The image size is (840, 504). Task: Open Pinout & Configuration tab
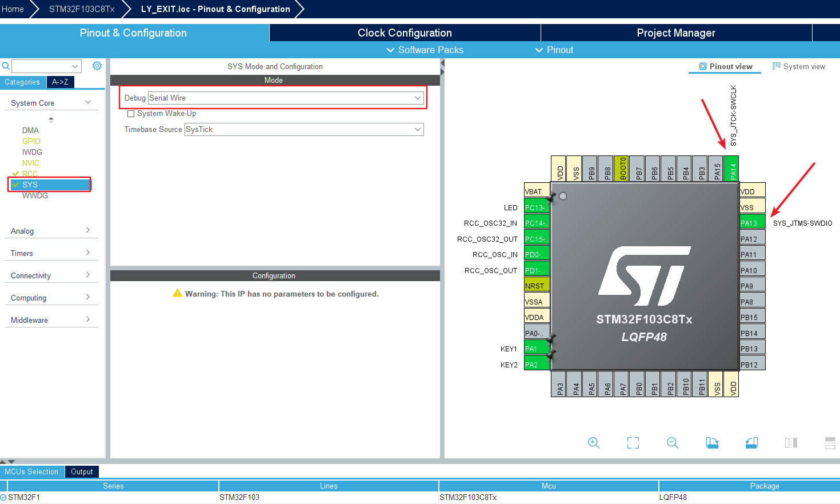coord(134,33)
